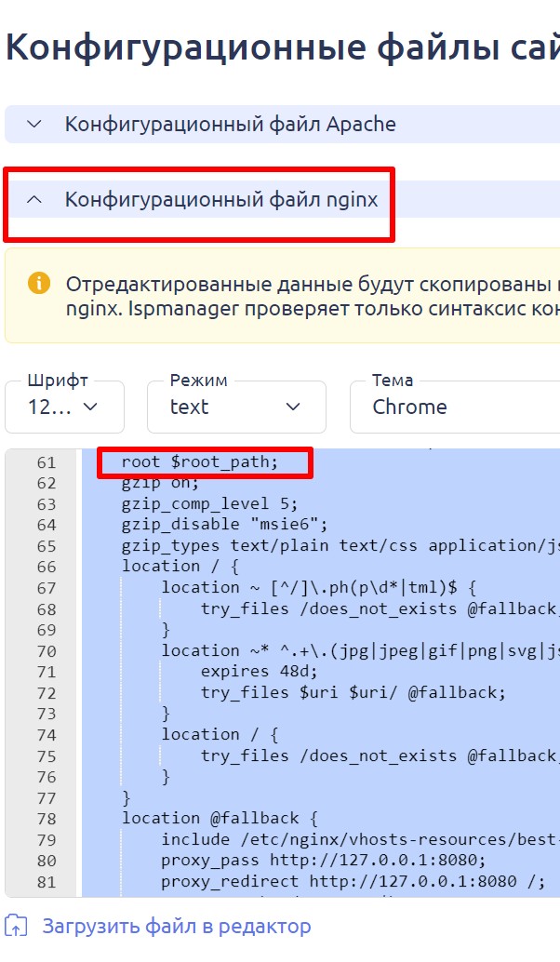Screen dimensions: 560x962
Task: Click the Конфигурационный файл nginx heading text
Action: click(221, 199)
